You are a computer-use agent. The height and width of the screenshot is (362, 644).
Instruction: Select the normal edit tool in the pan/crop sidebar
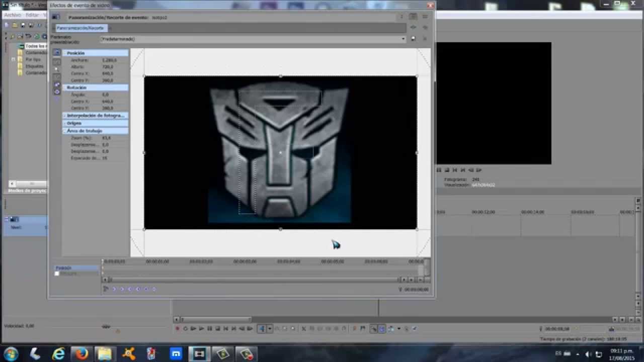(57, 61)
